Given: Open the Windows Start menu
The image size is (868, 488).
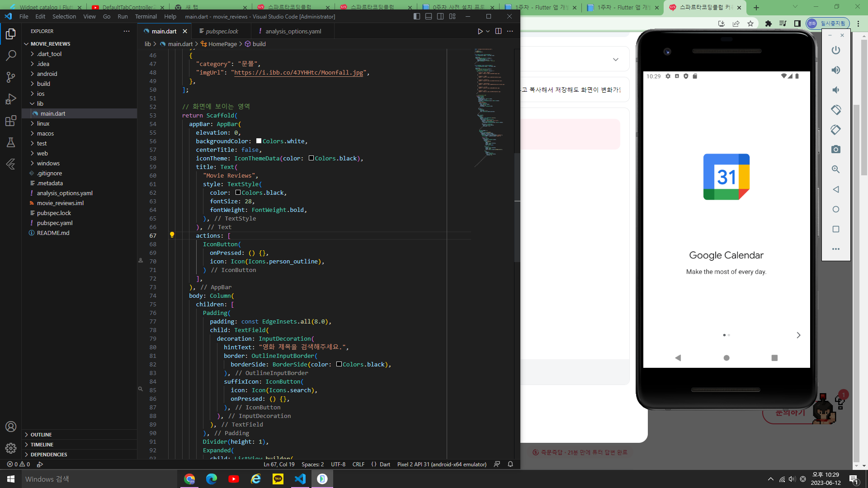Looking at the screenshot, I should pyautogui.click(x=11, y=479).
